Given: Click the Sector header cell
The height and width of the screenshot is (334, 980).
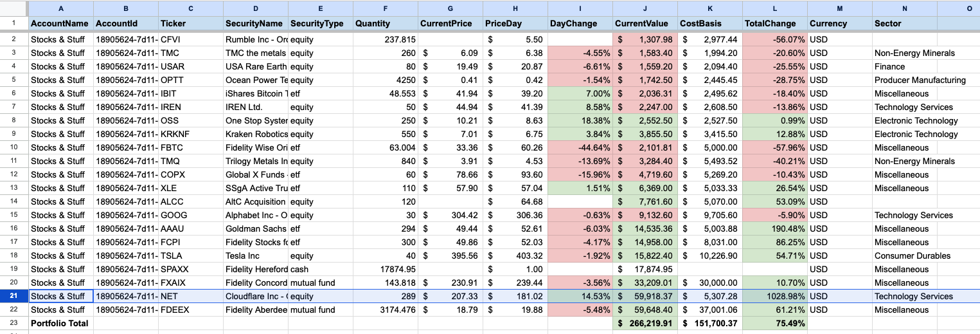Looking at the screenshot, I should coord(904,23).
